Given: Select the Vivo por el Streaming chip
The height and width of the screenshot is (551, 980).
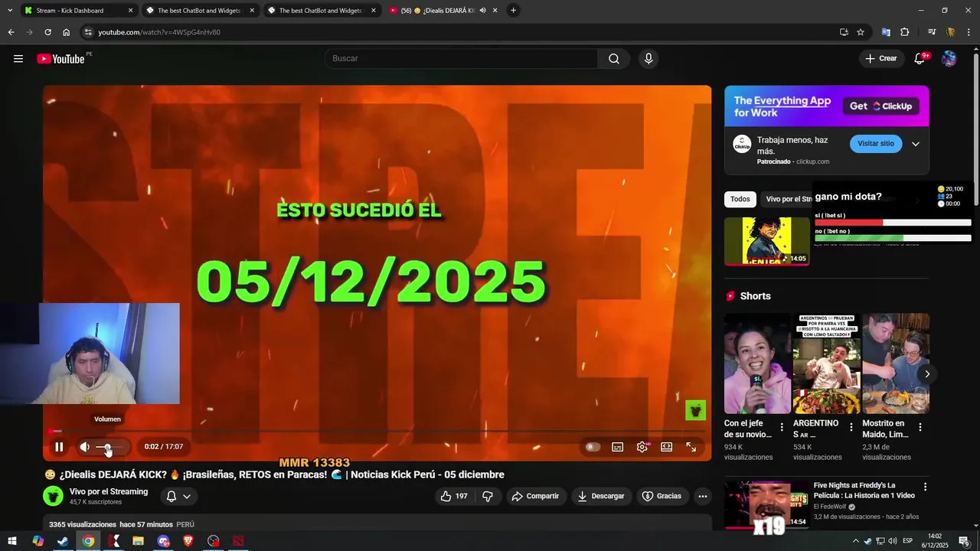Looking at the screenshot, I should (789, 199).
